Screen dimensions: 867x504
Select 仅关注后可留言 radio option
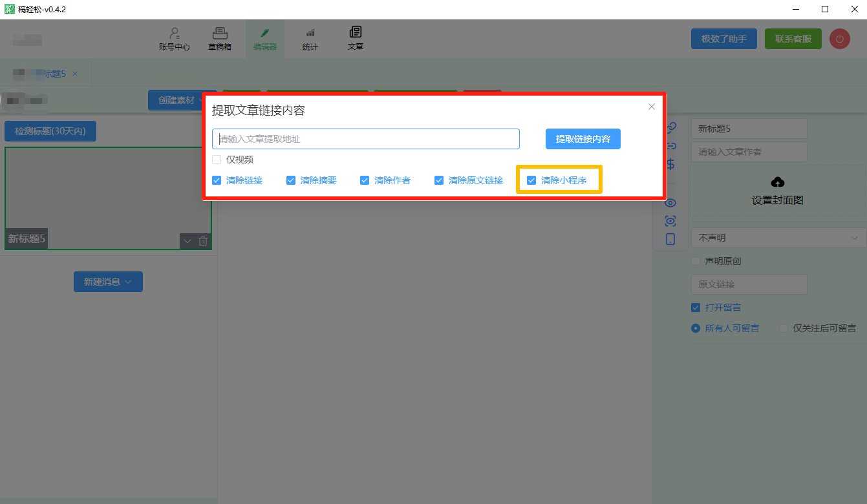[784, 328]
